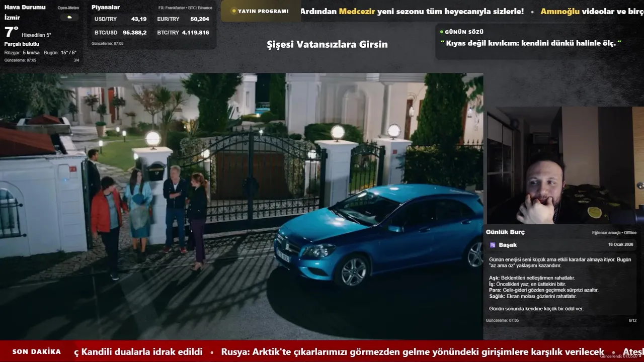Click the Şişesi Vatansızlara Girsin title

pos(327,44)
